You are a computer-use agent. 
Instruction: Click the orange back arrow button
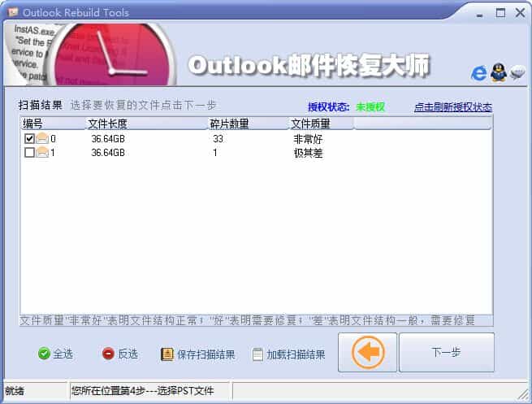(367, 353)
